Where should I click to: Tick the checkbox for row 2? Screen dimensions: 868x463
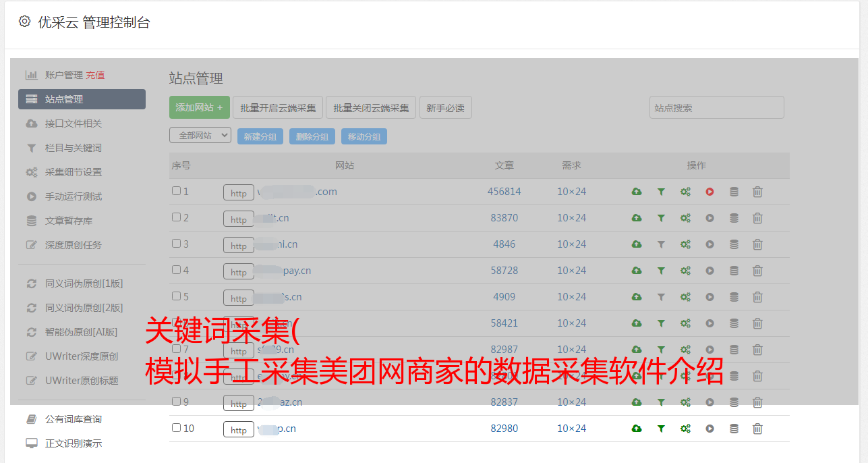tap(176, 217)
